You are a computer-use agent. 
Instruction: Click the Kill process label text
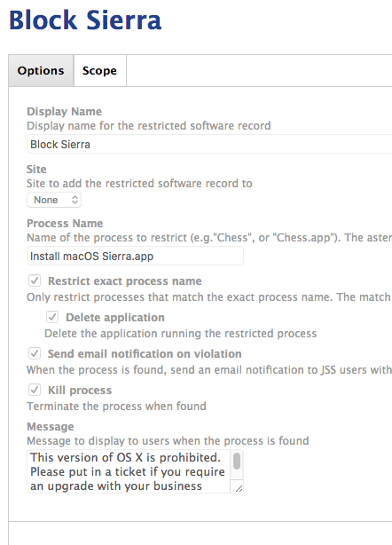80,391
